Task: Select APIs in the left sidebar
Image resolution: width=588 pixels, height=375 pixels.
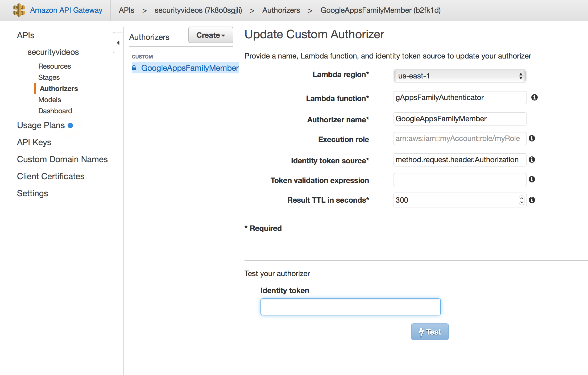Action: click(26, 35)
